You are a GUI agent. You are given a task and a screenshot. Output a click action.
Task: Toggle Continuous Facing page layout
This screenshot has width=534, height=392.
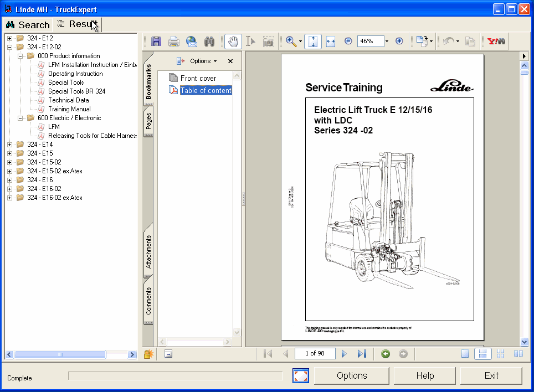click(500, 354)
